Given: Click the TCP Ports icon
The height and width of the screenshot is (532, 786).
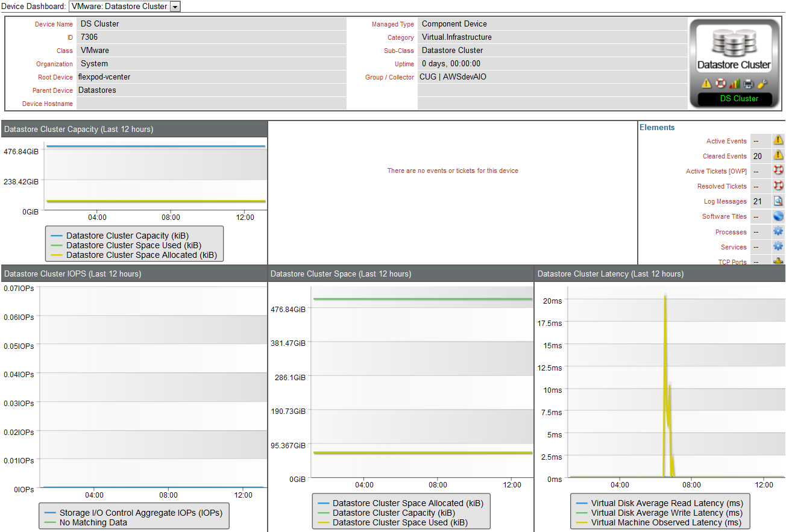Looking at the screenshot, I should [777, 261].
